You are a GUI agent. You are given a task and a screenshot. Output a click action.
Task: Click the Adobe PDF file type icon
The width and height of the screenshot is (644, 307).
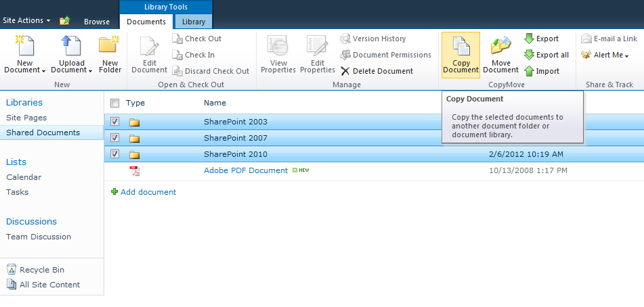click(x=135, y=171)
